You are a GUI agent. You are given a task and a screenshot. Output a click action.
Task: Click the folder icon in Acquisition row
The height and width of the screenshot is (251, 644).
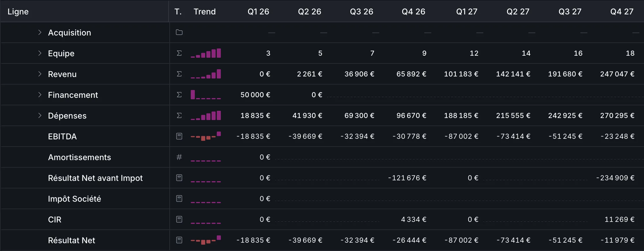(179, 32)
